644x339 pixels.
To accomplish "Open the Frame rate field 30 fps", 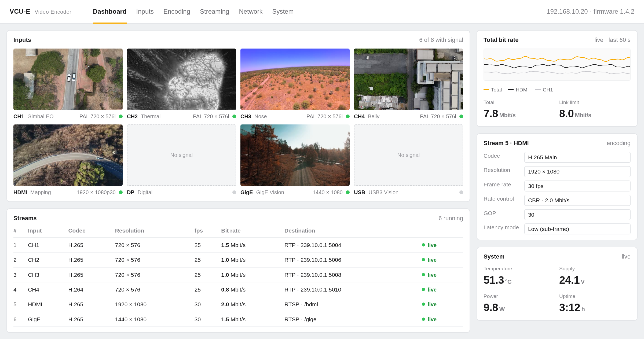I will click(x=577, y=186).
